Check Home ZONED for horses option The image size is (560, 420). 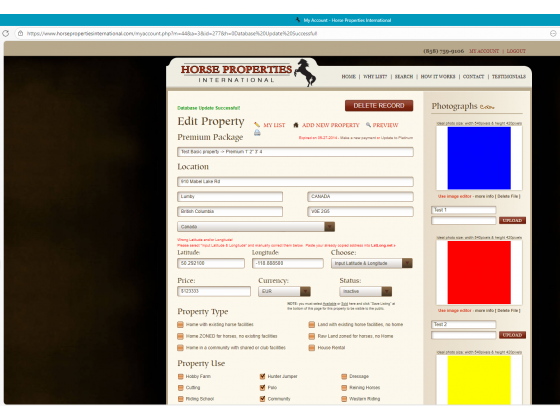pos(180,336)
